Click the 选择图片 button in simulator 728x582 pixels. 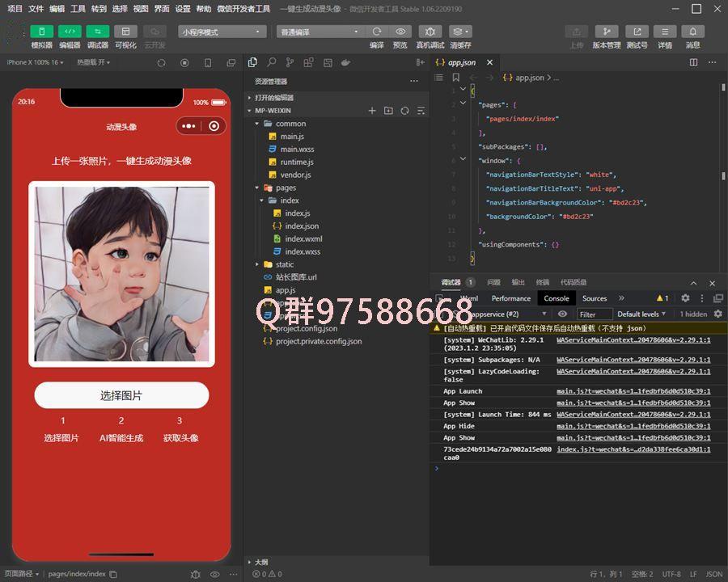click(121, 395)
